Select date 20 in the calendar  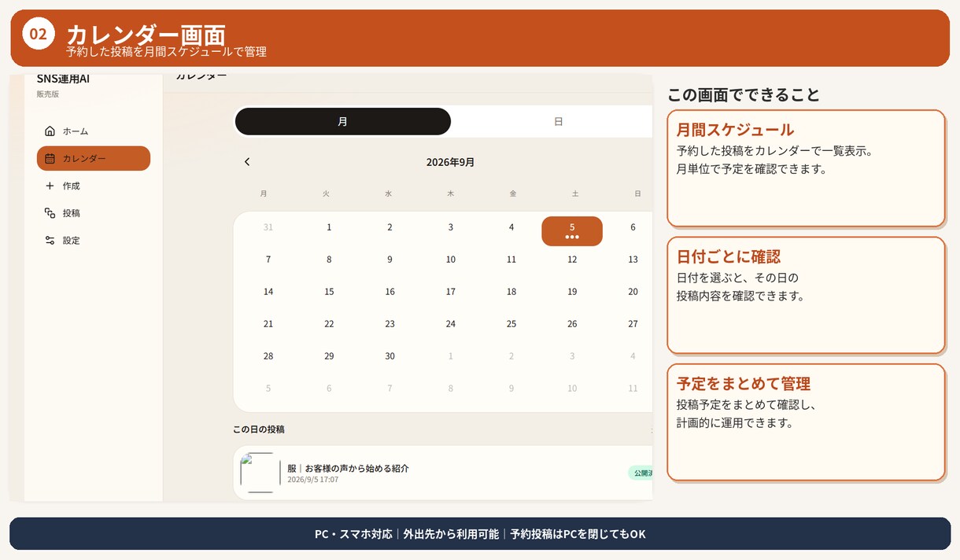point(633,292)
